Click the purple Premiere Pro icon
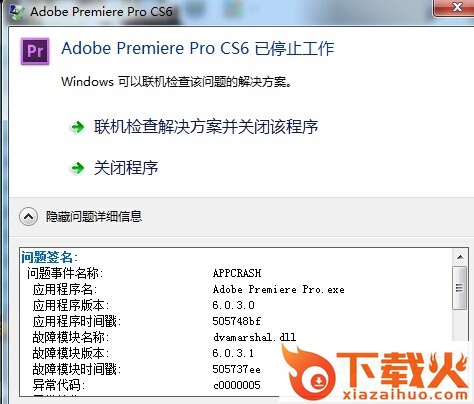The image size is (474, 404). 35,51
